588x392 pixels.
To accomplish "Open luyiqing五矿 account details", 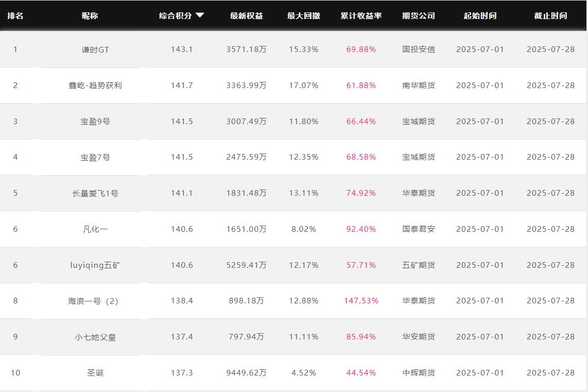I will tap(95, 265).
